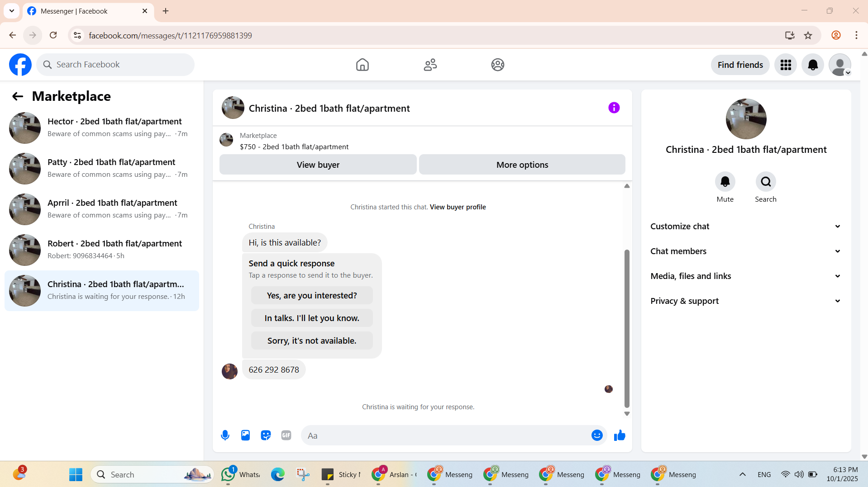Reload the browser page

pos(53,35)
